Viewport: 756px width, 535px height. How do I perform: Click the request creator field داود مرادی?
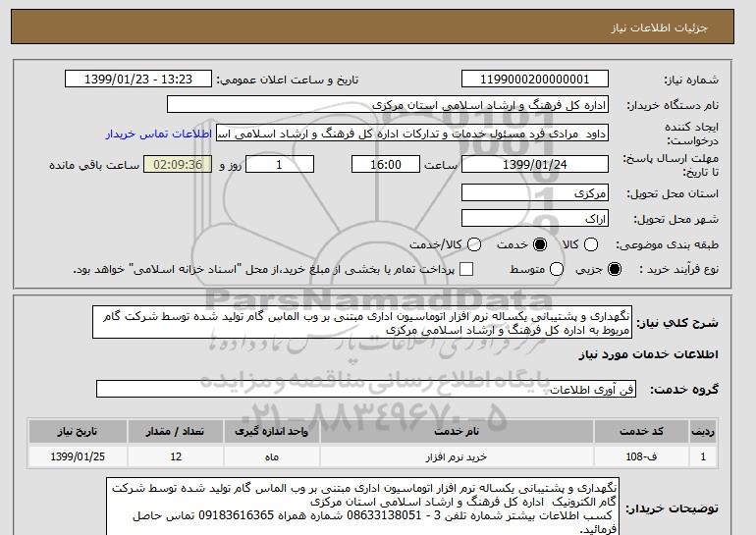[412, 134]
